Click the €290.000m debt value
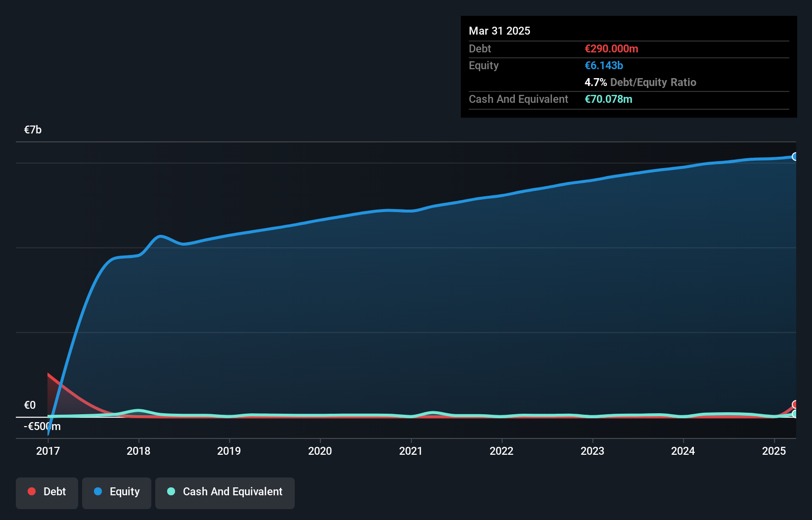The width and height of the screenshot is (812, 520). [x=611, y=48]
